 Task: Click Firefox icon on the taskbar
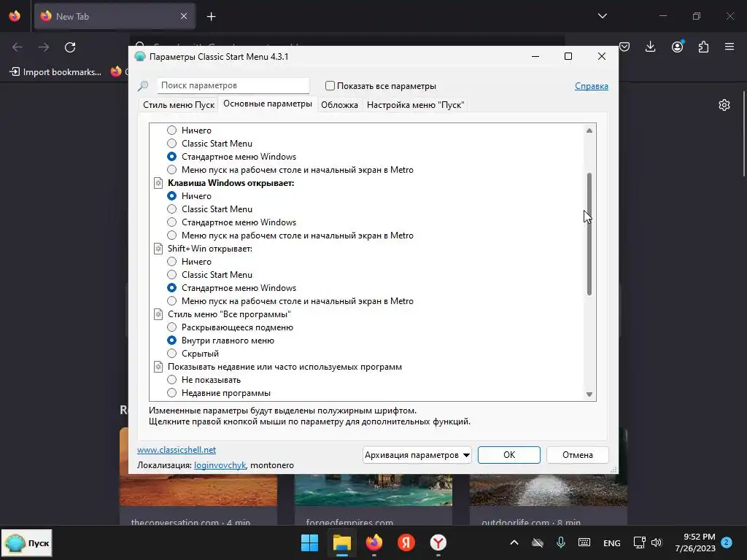point(374,542)
